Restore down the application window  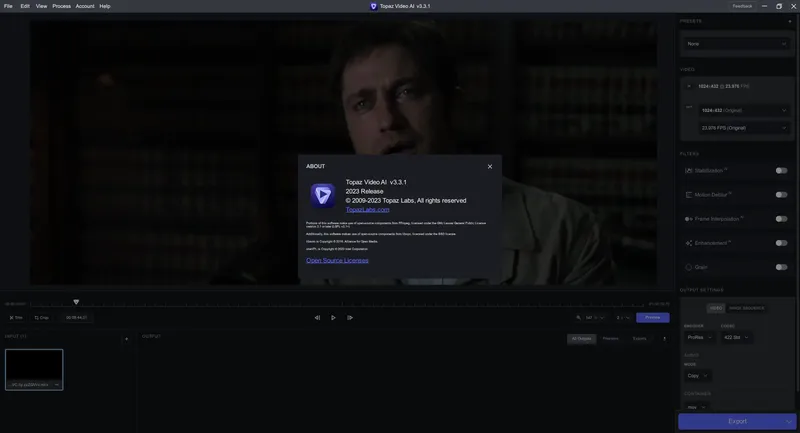pos(779,6)
